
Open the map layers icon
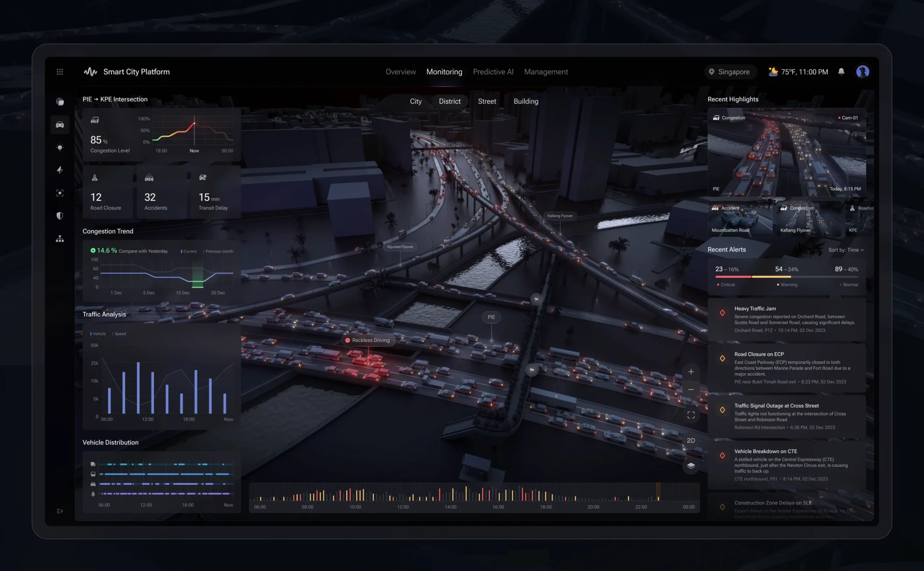pos(690,466)
